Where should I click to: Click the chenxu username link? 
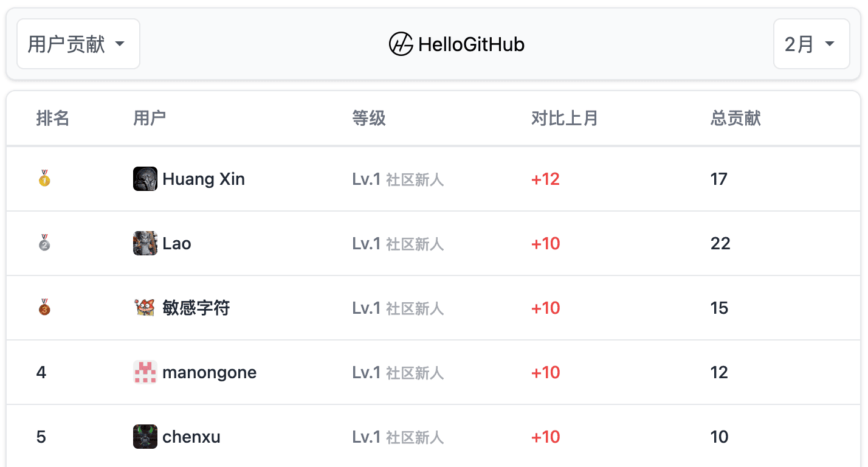[x=191, y=437]
